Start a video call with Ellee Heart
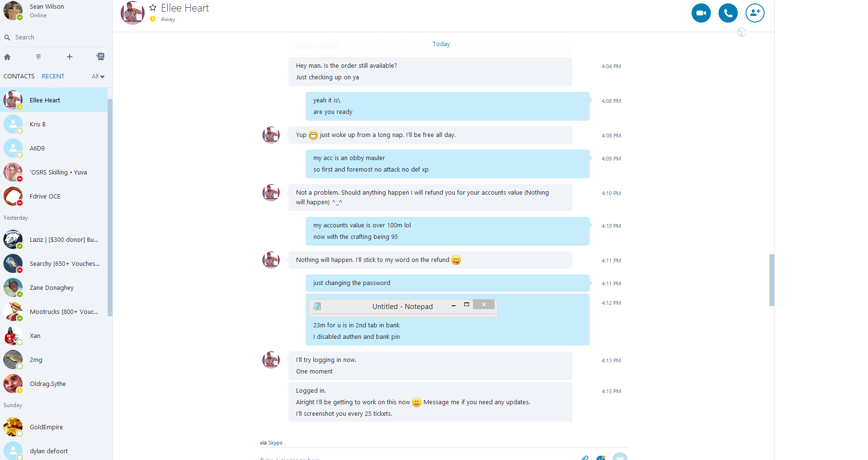 pos(701,13)
